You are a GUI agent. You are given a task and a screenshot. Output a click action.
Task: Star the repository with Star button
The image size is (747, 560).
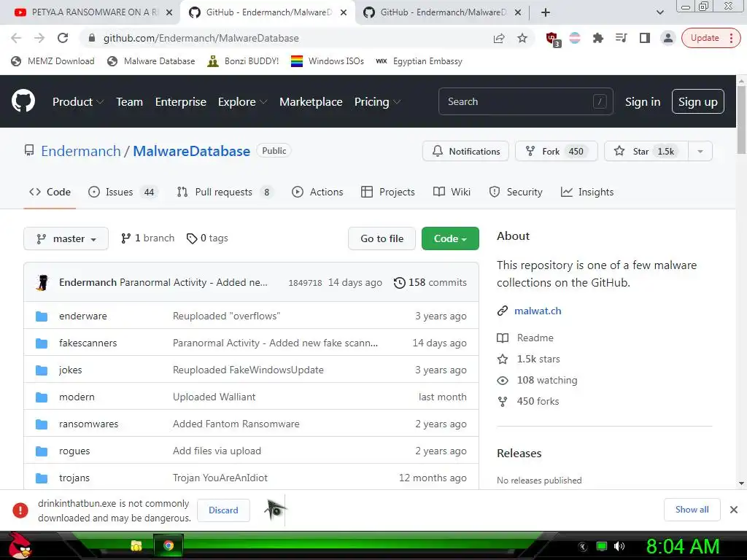click(646, 152)
